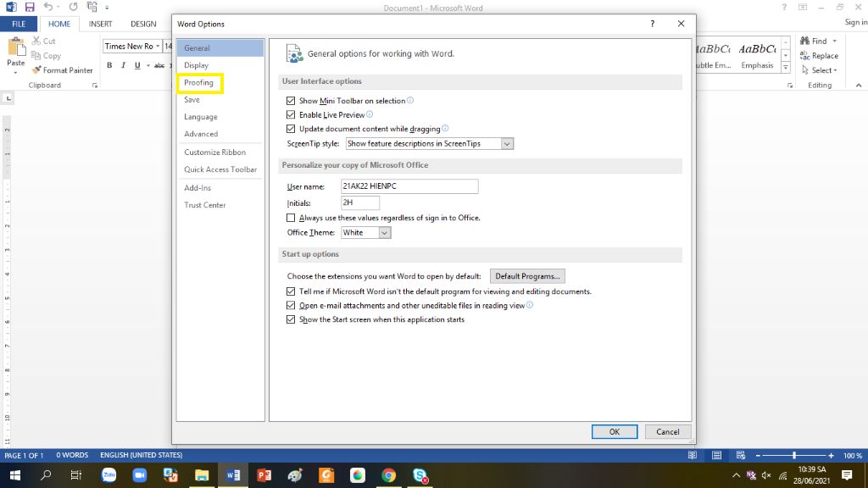Collapse the ribbon arrow
This screenshot has width=868, height=488.
(x=859, y=86)
